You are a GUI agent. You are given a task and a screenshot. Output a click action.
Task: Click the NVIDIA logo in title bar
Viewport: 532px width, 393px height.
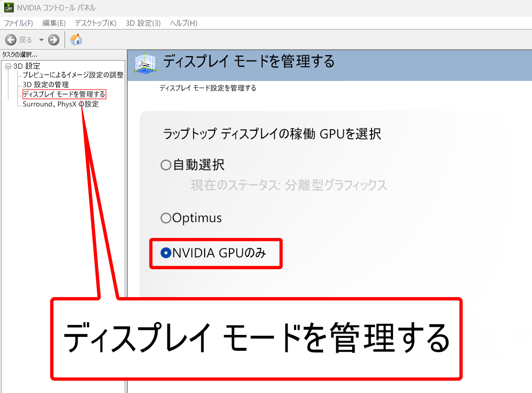[9, 8]
